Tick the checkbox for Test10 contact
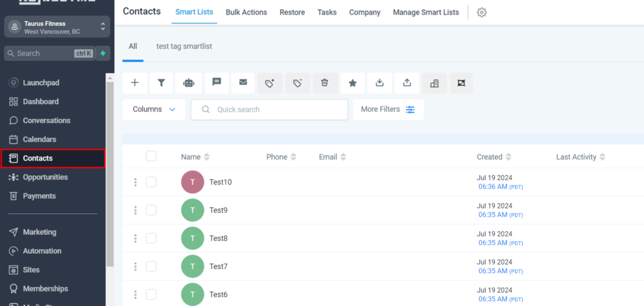The image size is (644, 306). pos(151,182)
